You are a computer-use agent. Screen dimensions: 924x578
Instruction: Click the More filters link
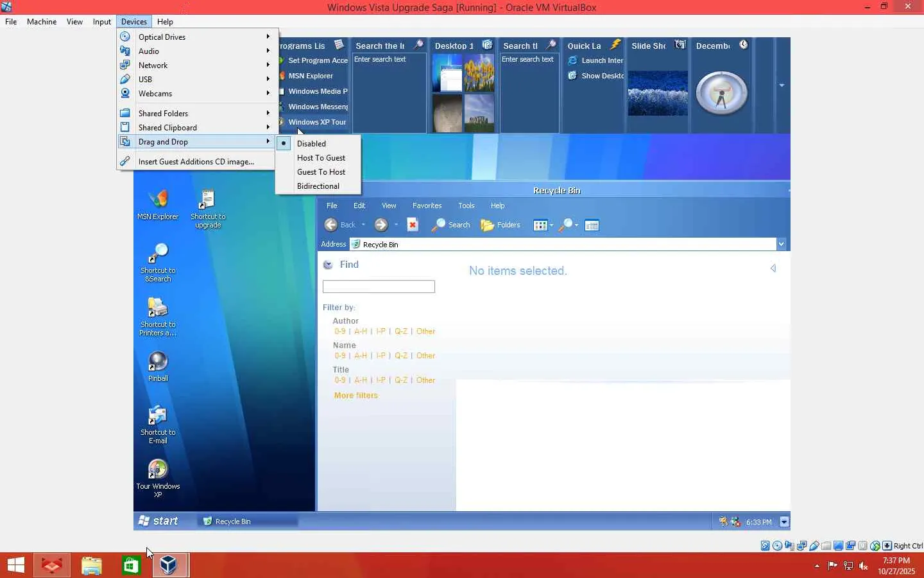point(356,396)
